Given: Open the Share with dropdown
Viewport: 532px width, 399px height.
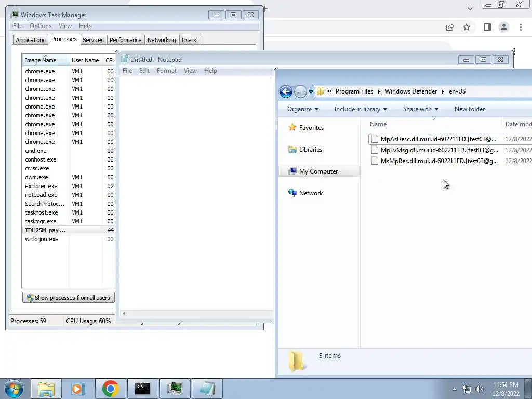Looking at the screenshot, I should (x=421, y=109).
